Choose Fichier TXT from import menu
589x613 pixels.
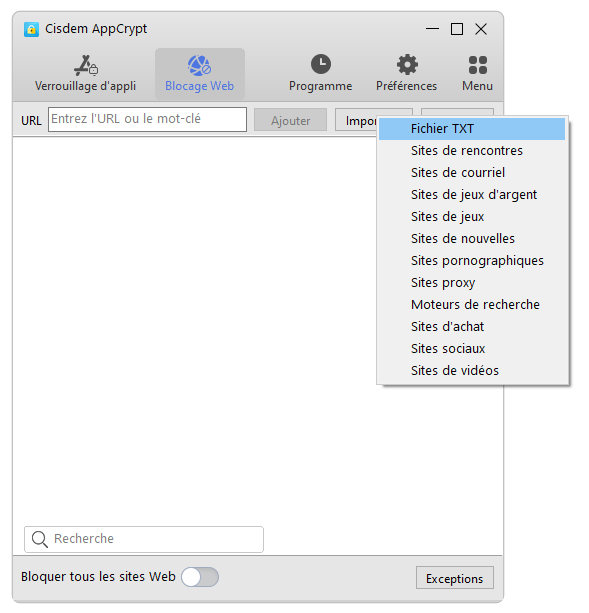[472, 129]
